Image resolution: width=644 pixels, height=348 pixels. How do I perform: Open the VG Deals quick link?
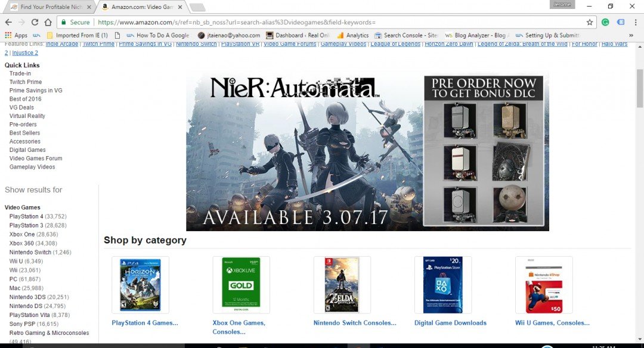(22, 107)
